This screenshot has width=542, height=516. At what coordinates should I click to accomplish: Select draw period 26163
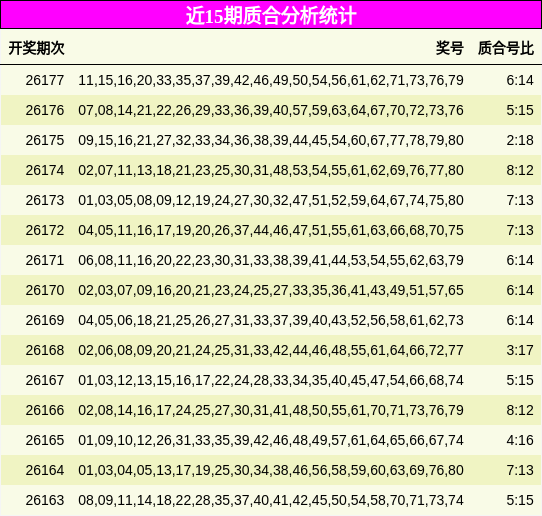[x=45, y=500]
